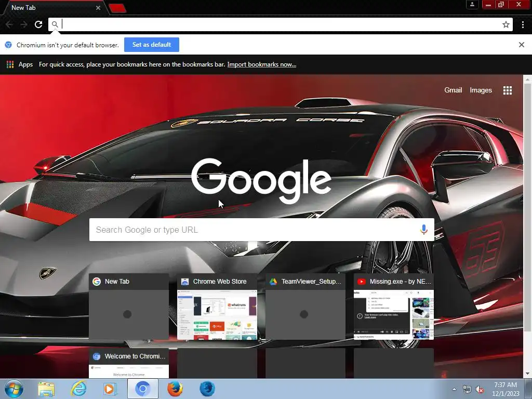Open Windows Media Player from taskbar

coord(109,389)
